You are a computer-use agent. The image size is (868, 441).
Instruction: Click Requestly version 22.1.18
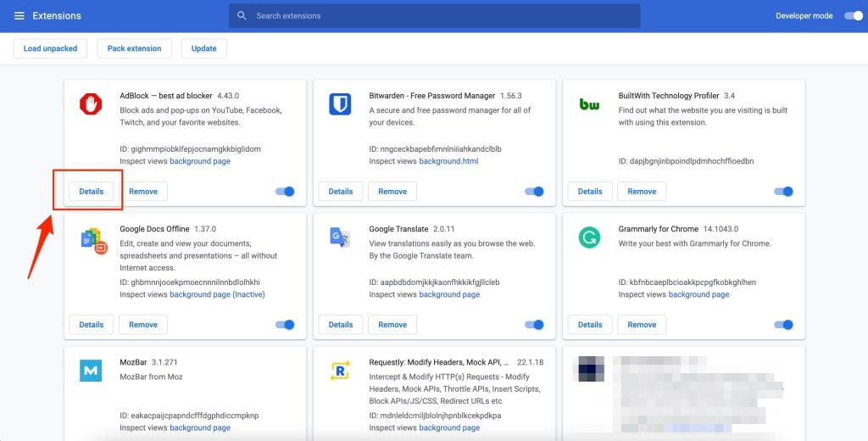(531, 362)
